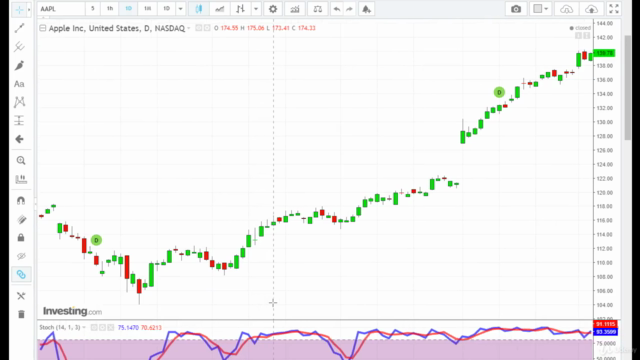
Task: Undo the last chart action
Action: click(337, 9)
